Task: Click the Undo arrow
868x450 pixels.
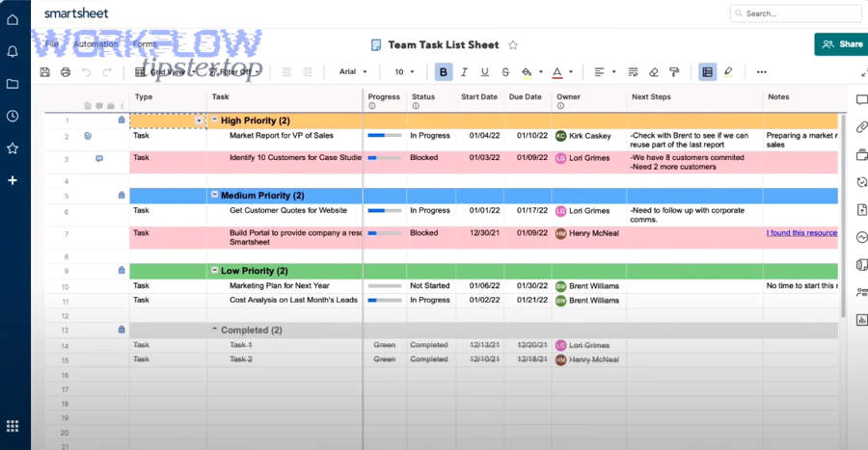Action: 87,72
